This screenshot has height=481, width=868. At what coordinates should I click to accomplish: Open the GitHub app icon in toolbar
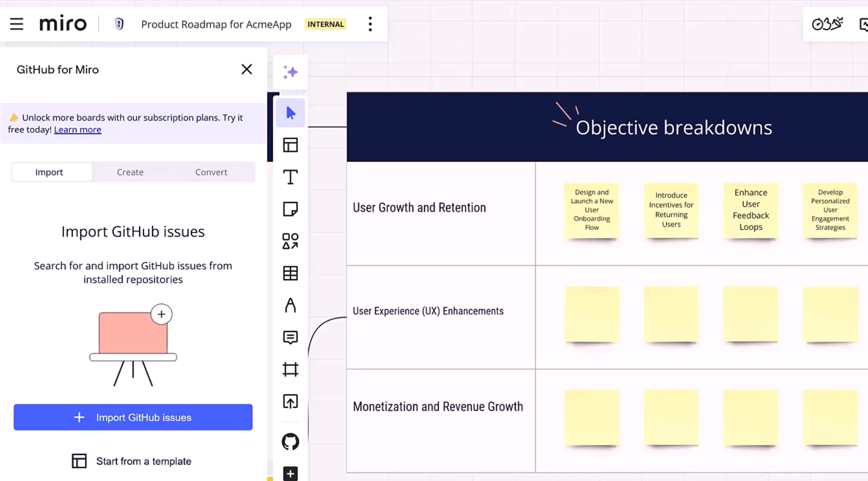pyautogui.click(x=290, y=442)
